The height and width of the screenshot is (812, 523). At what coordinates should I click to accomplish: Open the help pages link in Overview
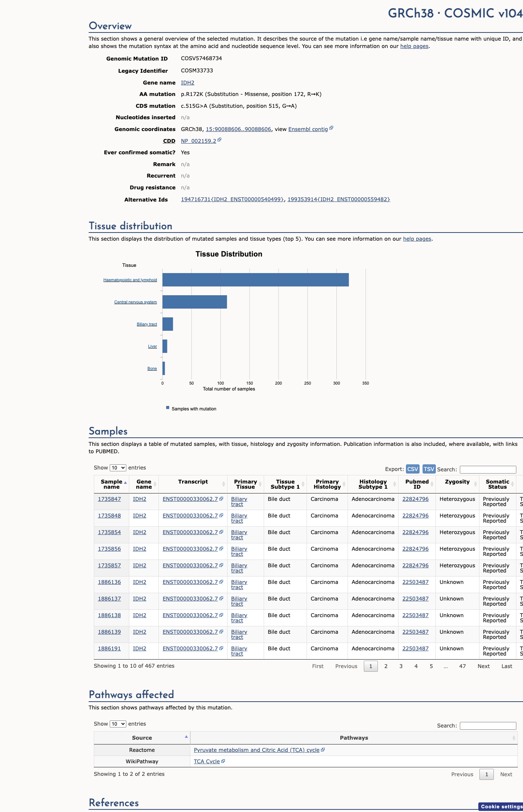click(x=414, y=46)
